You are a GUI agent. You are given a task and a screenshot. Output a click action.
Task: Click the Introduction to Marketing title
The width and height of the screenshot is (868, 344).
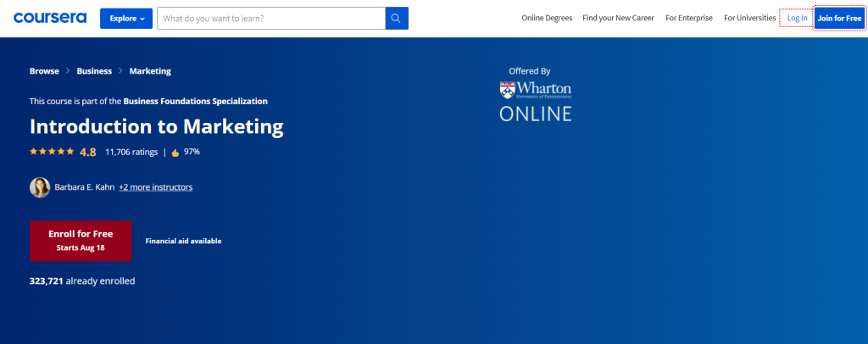[x=157, y=126]
